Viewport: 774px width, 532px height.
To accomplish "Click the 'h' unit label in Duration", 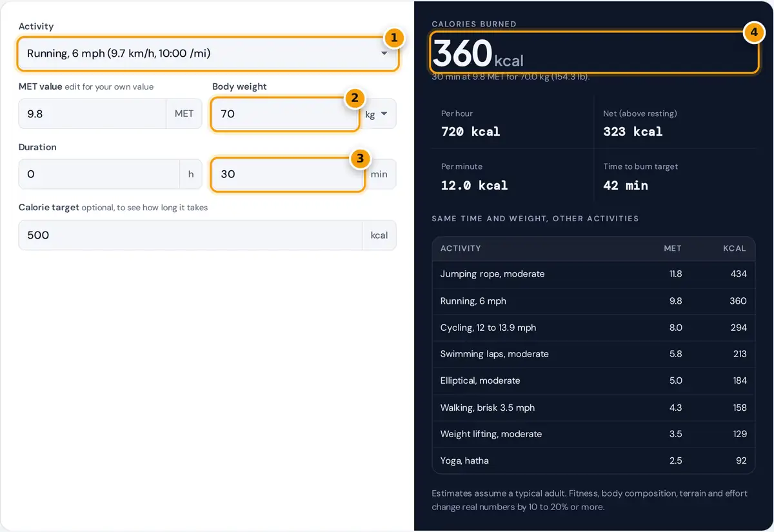I will [191, 174].
